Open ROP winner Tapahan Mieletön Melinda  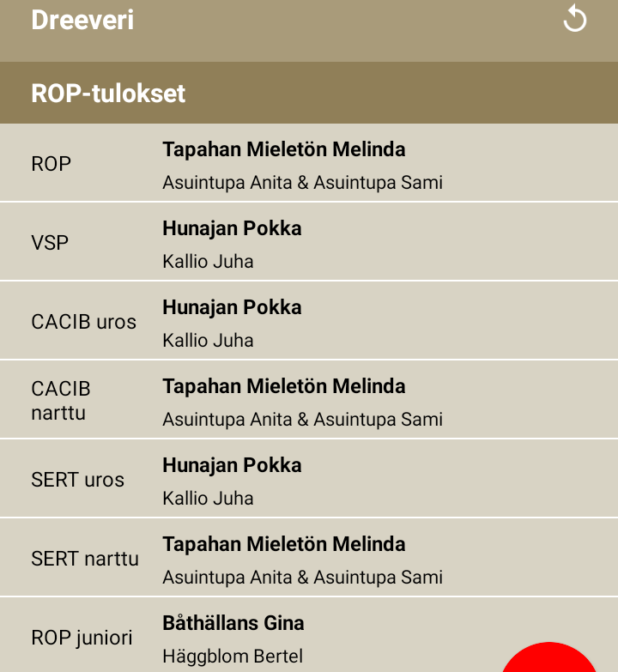pos(284,149)
